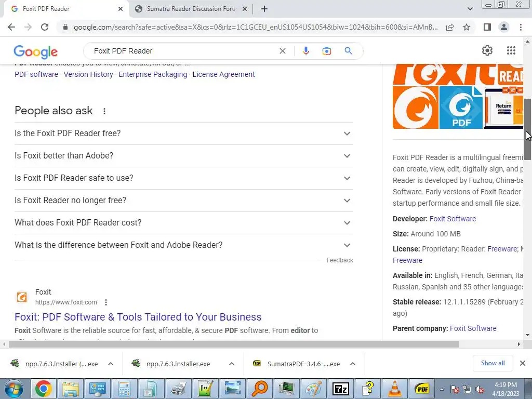Screen dimensions: 532x399
Task: Expand 'Is Foxit PDF Reader safe to use?'
Action: [x=184, y=178]
